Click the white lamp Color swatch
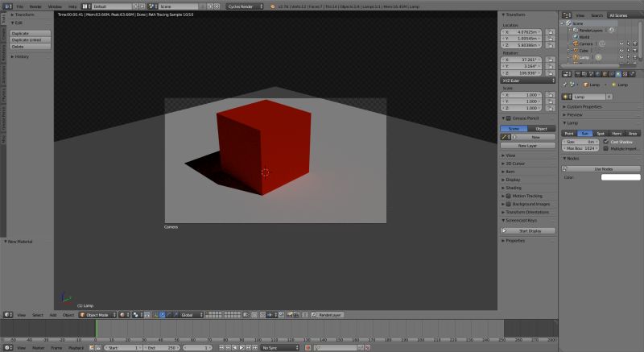Viewport: 644px width, 352px height. 621,177
